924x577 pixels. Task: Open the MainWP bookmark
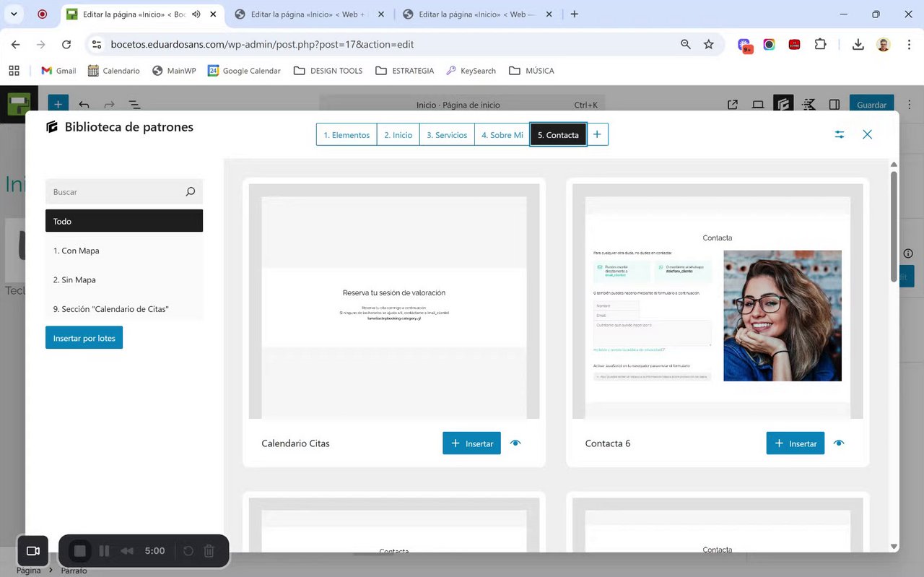click(174, 71)
